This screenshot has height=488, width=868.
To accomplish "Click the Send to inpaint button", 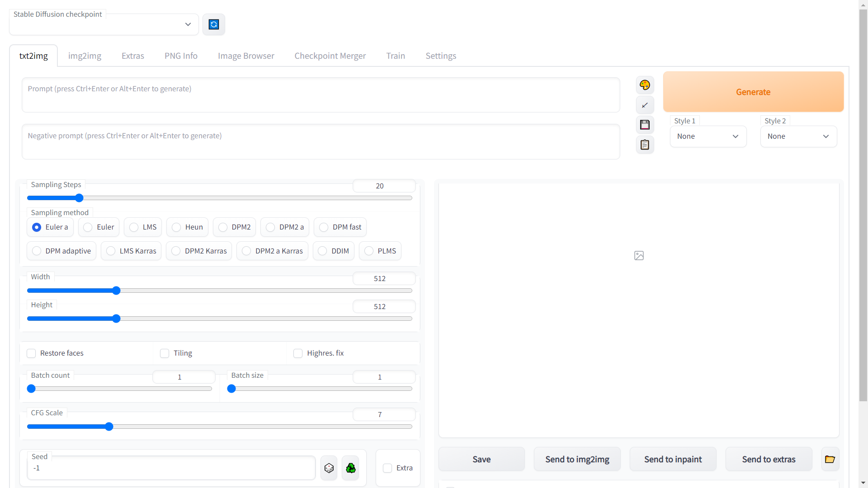I will 673,459.
